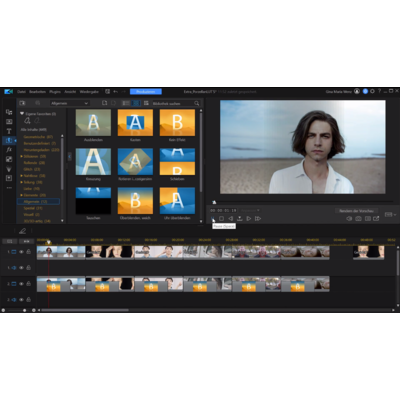The image size is (400, 400).
Task: Toggle visibility eye of audio track 2
Action: (21, 300)
